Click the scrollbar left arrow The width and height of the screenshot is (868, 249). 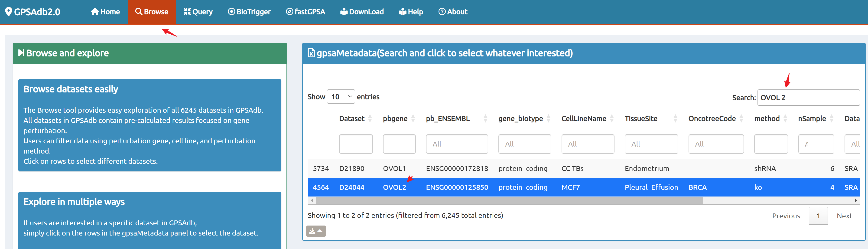pyautogui.click(x=312, y=200)
